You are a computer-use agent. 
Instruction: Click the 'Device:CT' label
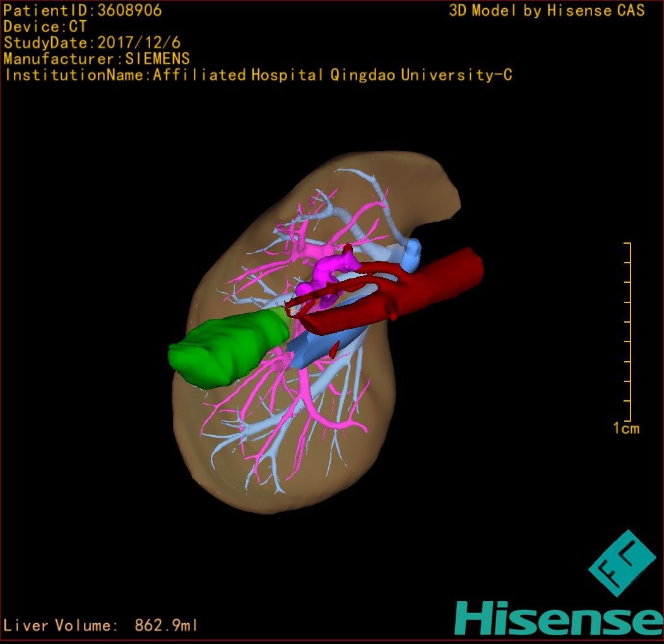coord(45,27)
